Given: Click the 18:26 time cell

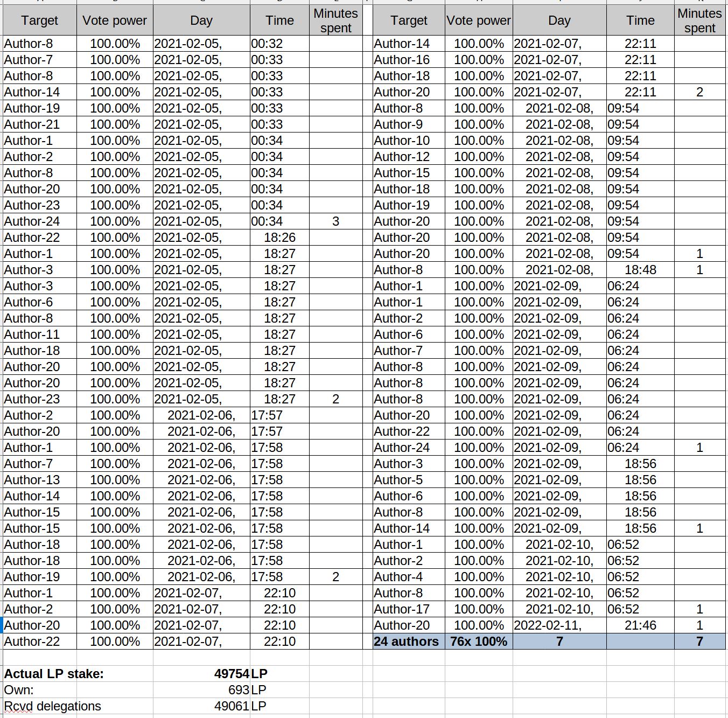Looking at the screenshot, I should pos(279,238).
